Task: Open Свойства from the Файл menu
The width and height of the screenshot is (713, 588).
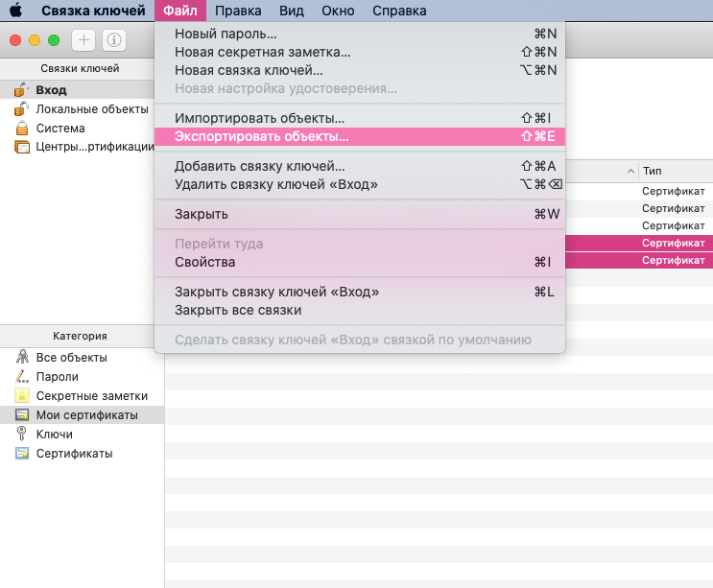Action: pyautogui.click(x=360, y=262)
